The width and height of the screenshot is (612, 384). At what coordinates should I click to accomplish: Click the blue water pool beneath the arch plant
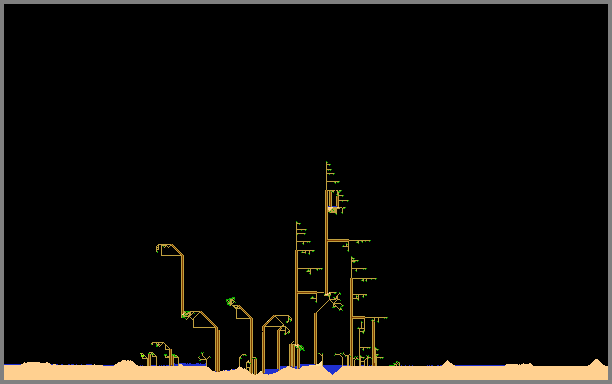coord(272,371)
